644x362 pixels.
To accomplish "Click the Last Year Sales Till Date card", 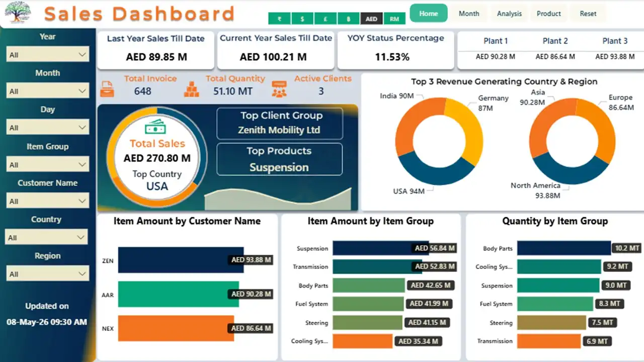I will [x=155, y=50].
